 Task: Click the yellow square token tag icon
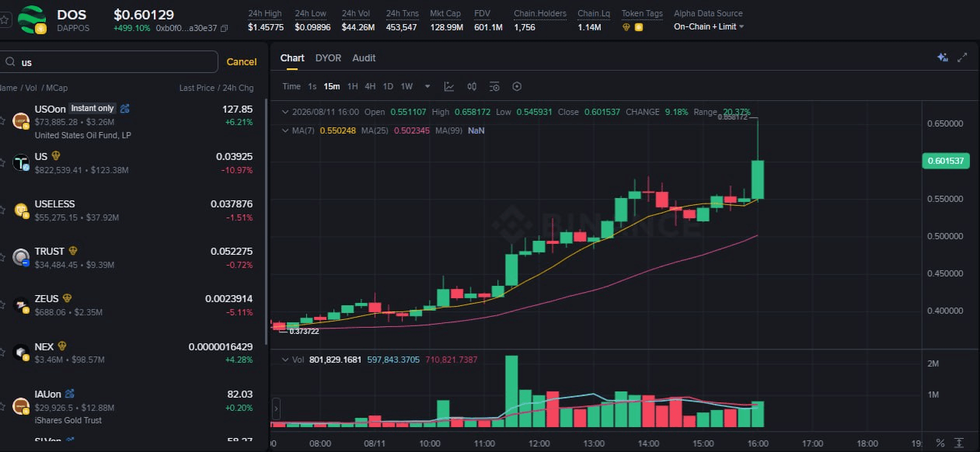pos(639,27)
